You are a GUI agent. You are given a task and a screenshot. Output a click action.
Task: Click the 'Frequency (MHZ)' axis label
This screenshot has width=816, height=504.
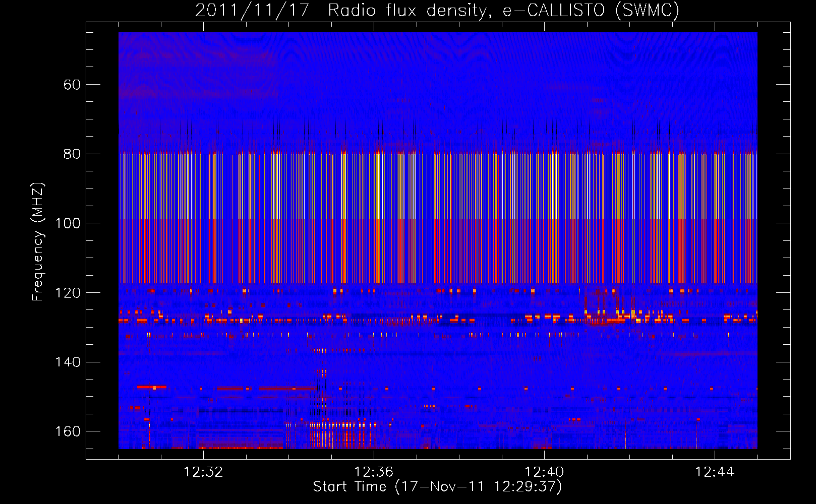click(38, 242)
